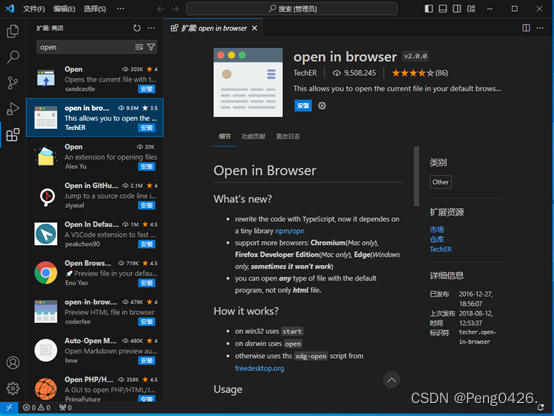Open Source Control view
Image resolution: width=554 pixels, height=416 pixels.
(13, 83)
